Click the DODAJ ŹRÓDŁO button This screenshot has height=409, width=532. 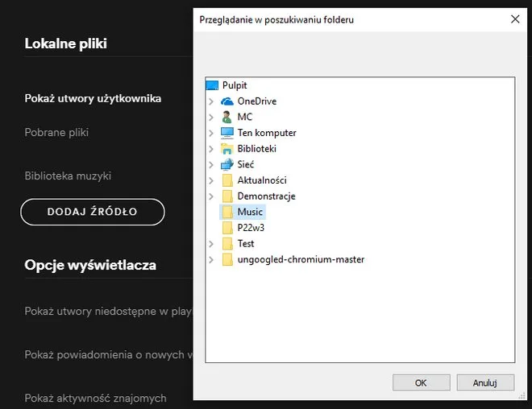[x=93, y=212]
